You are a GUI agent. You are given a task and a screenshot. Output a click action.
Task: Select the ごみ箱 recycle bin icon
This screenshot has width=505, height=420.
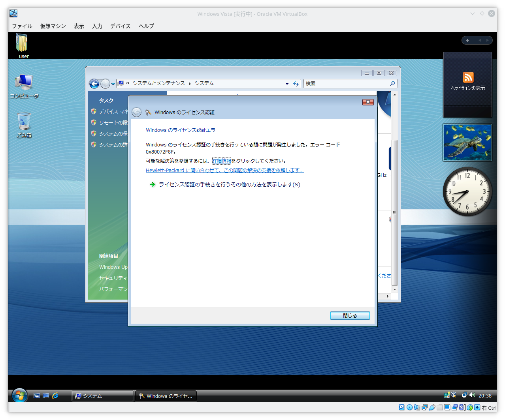click(24, 125)
